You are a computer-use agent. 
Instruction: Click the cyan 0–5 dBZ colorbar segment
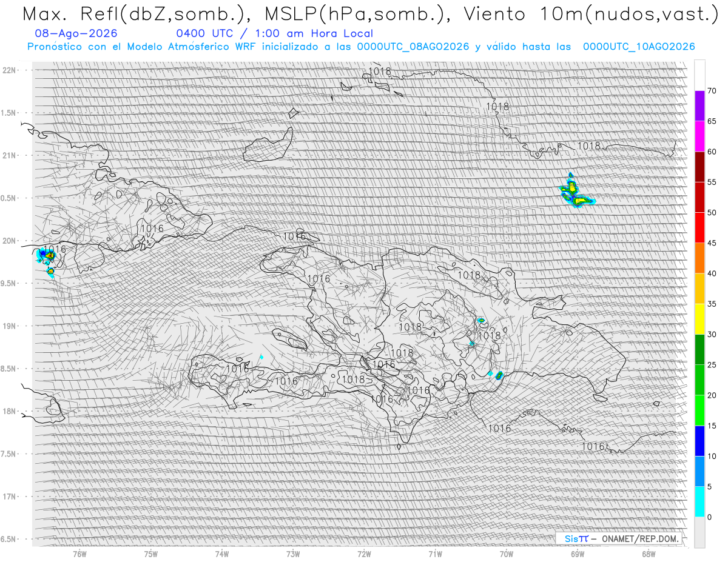[699, 501]
